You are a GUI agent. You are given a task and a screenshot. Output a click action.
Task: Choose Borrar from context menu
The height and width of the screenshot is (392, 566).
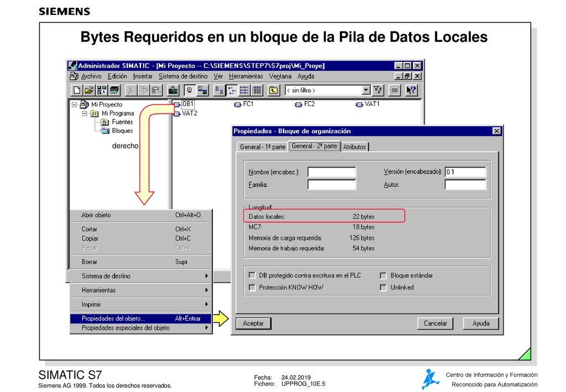pyautogui.click(x=141, y=262)
